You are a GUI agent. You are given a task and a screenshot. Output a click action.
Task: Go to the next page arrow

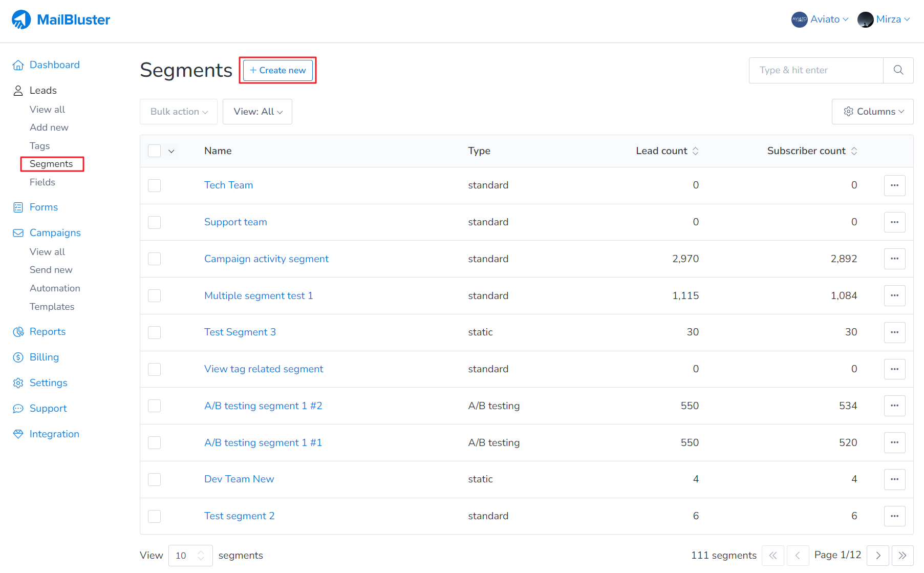point(877,556)
